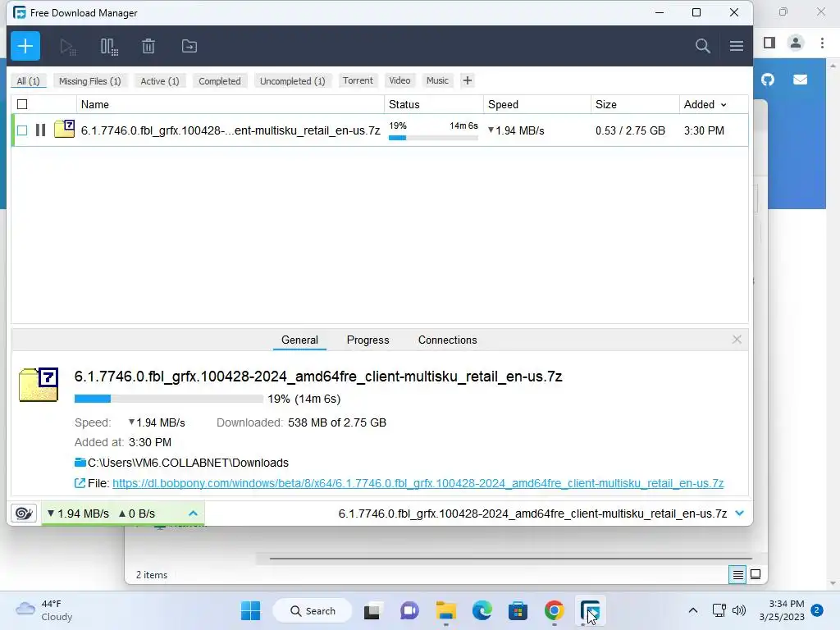Click the blue add download plus button
Image resolution: width=840 pixels, height=630 pixels.
coord(25,46)
